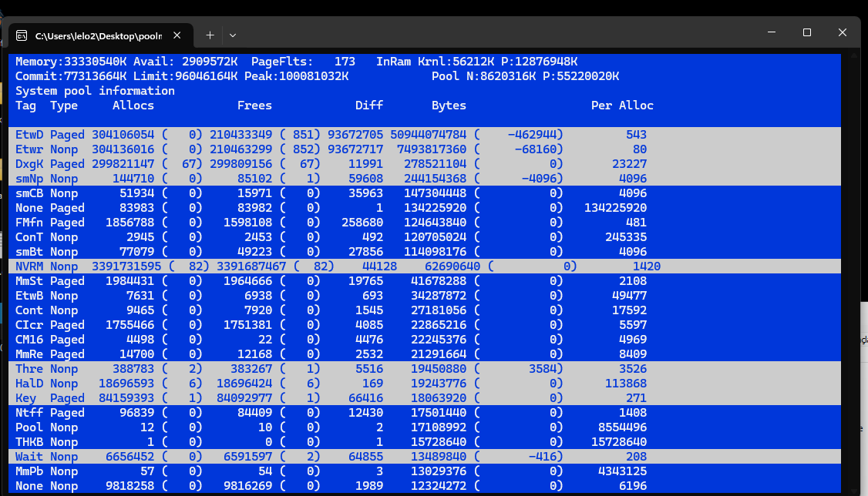The height and width of the screenshot is (496, 868).
Task: Click the Wait tag row
Action: tap(425, 457)
